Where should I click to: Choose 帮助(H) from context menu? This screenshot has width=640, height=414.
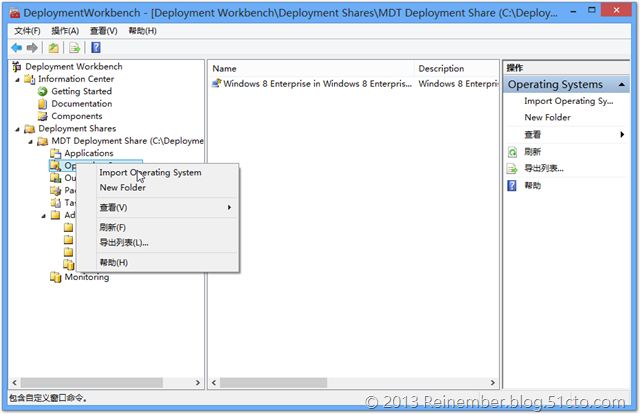pyautogui.click(x=158, y=263)
